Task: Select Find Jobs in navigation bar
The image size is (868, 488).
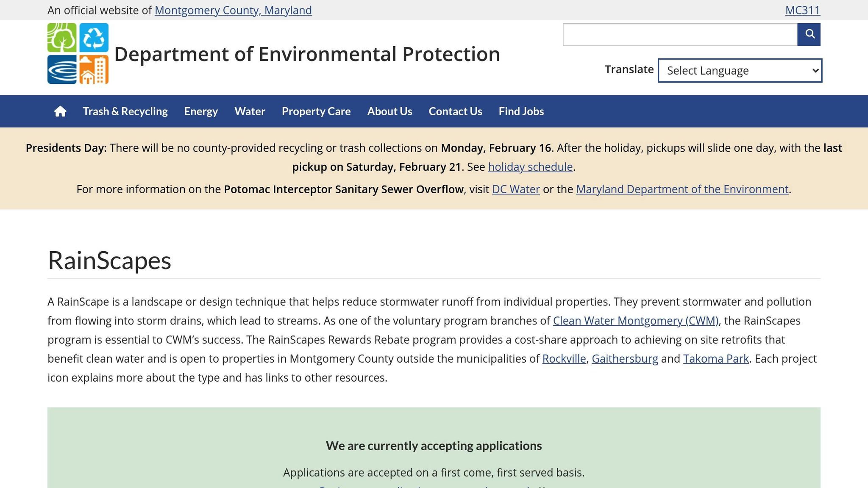Action: point(521,111)
